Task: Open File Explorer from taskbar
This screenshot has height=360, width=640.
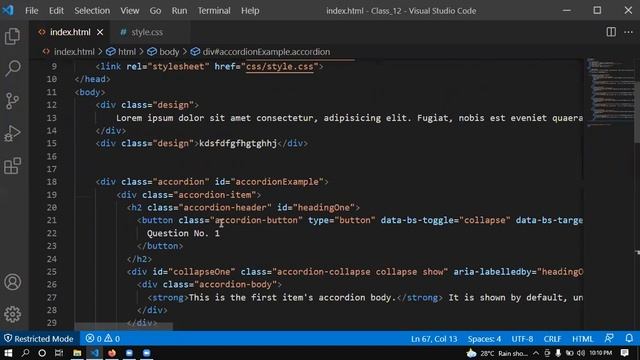Action: (x=77, y=353)
